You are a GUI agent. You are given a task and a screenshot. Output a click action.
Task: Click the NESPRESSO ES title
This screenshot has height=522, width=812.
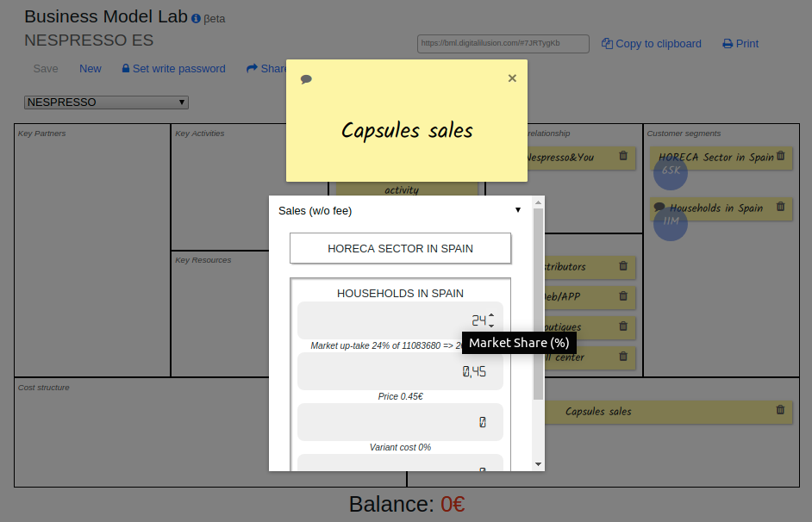coord(89,40)
